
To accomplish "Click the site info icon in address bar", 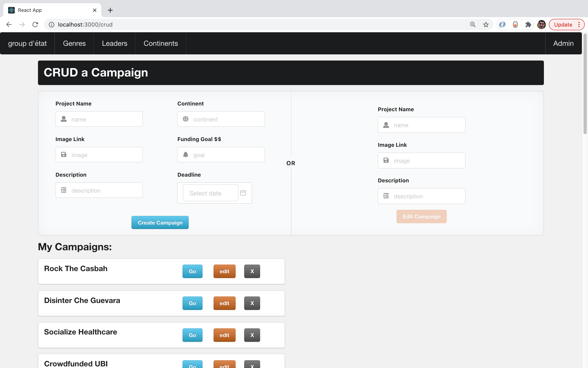I will pos(51,25).
